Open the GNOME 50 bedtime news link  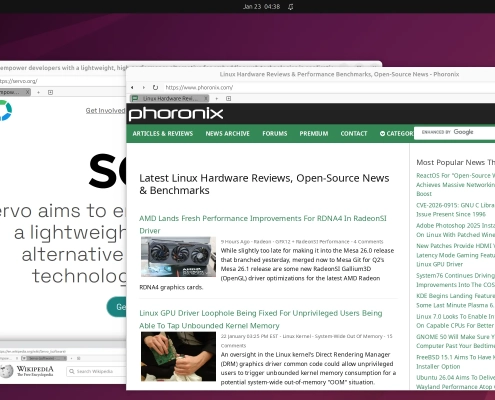tap(455, 341)
